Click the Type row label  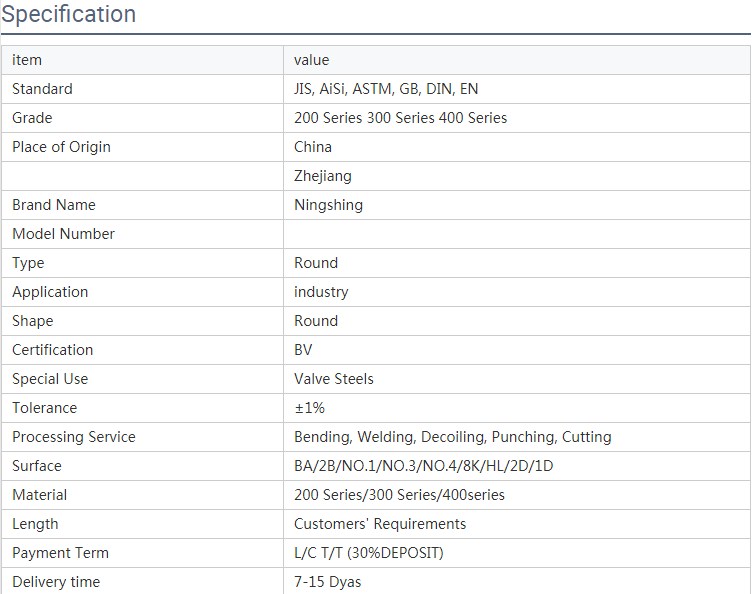(x=28, y=263)
